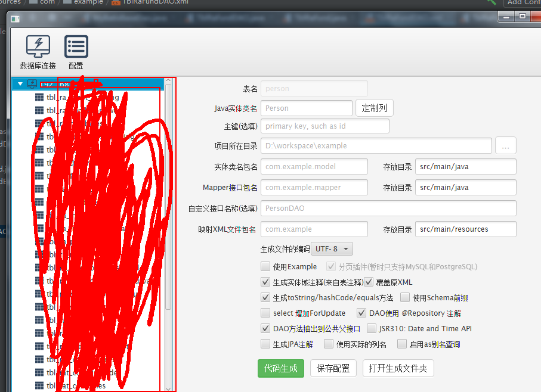Check the 生成JPA注解 option
The height and width of the screenshot is (392, 541).
click(265, 344)
